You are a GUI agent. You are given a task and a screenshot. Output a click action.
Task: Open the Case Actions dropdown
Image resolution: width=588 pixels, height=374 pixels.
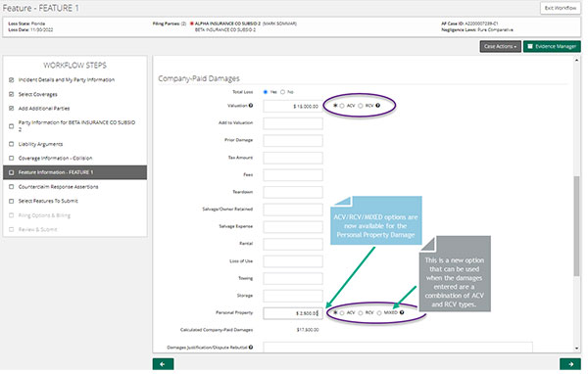click(x=500, y=46)
